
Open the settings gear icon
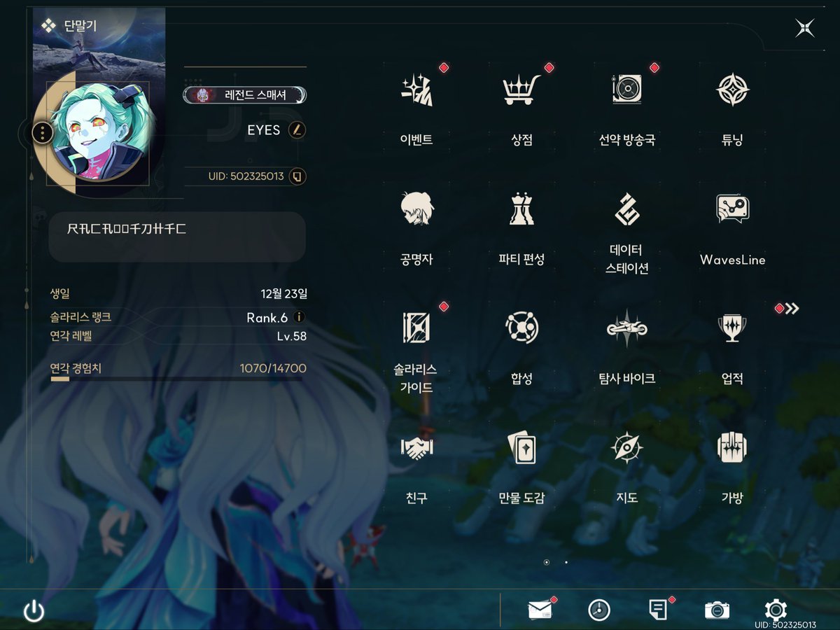click(776, 610)
